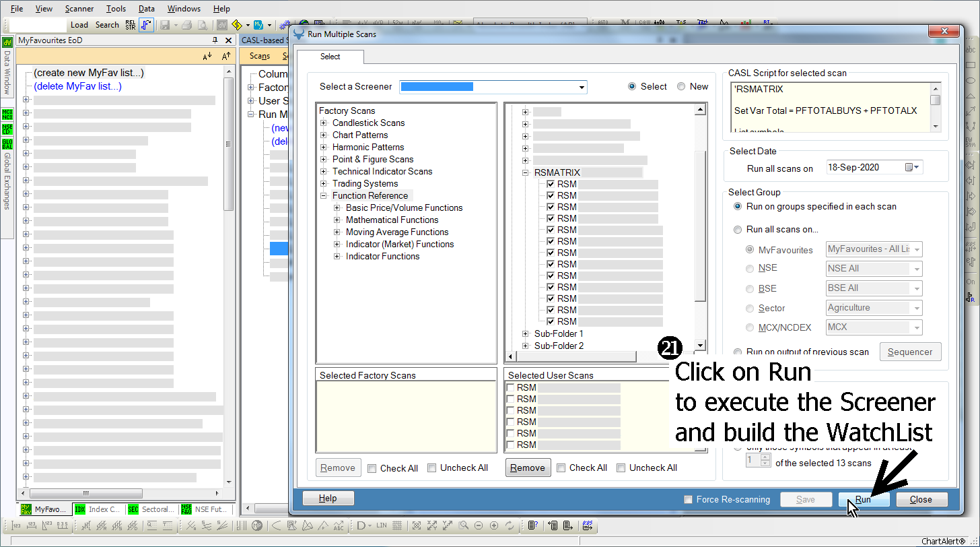
Task: Click the Close button in Run Multiple Scans
Action: pos(921,499)
